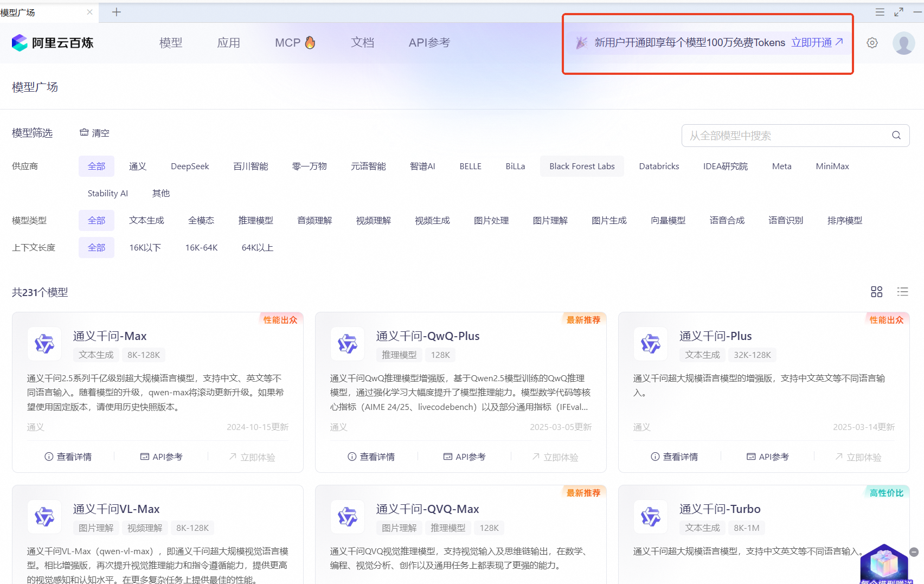Switch to list view layout
Image resolution: width=924 pixels, height=584 pixels.
(x=902, y=292)
